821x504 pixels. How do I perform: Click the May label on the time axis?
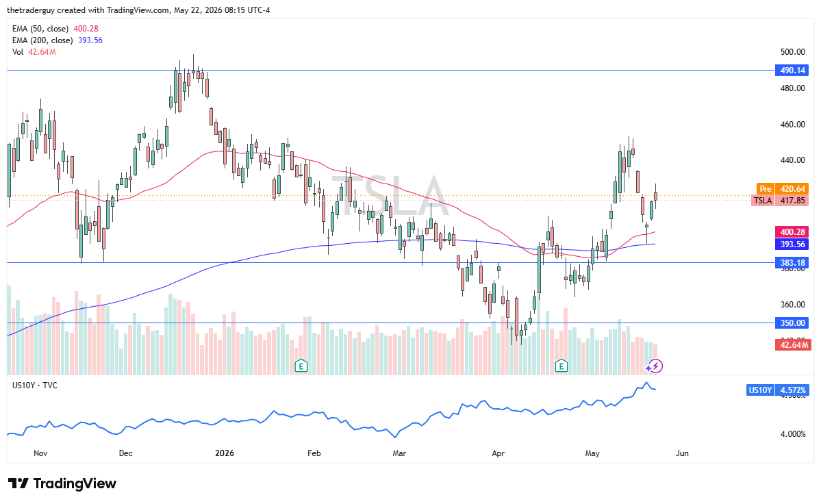(592, 453)
